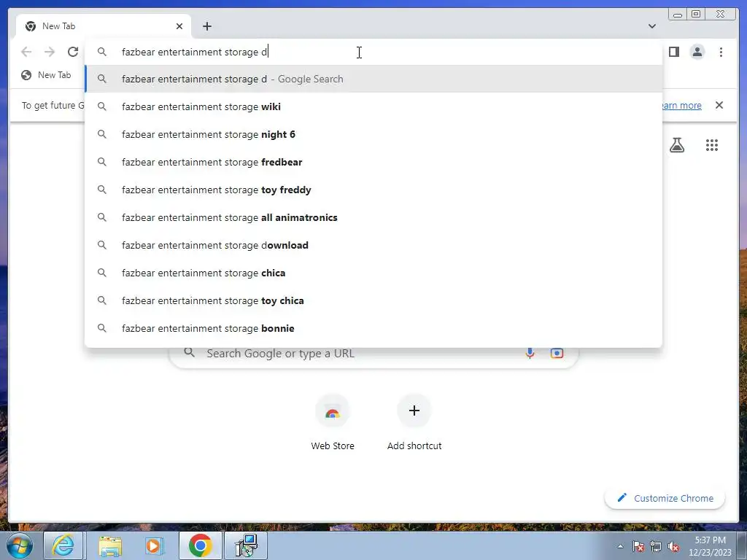Open Windows Media Player from taskbar

tap(154, 545)
